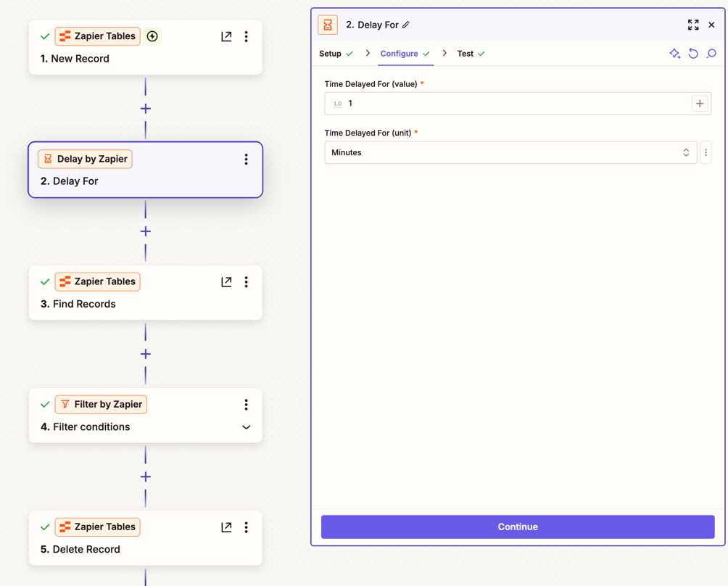Screen dimensions: 728x586
Task: Click the pencil icon to rename Delay For
Action: pyautogui.click(x=406, y=25)
